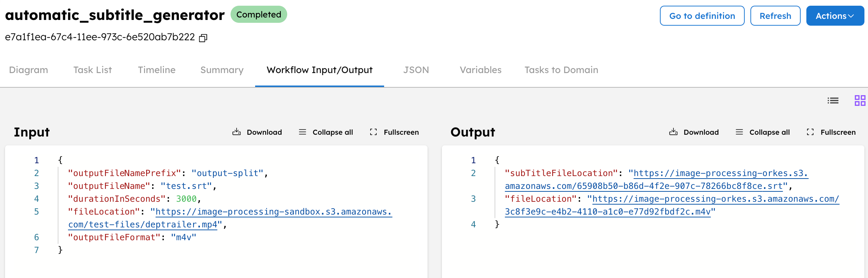
Task: Switch to list layout view icon
Action: [x=833, y=101]
